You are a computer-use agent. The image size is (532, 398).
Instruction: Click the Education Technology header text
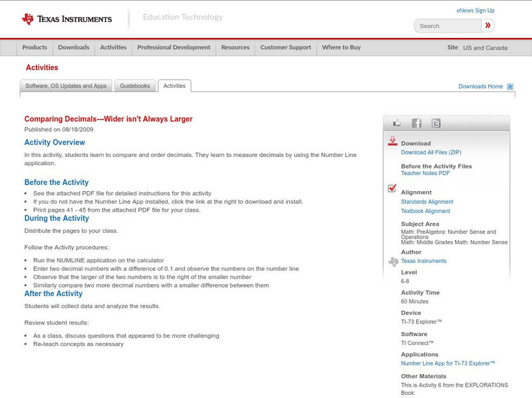pyautogui.click(x=183, y=17)
